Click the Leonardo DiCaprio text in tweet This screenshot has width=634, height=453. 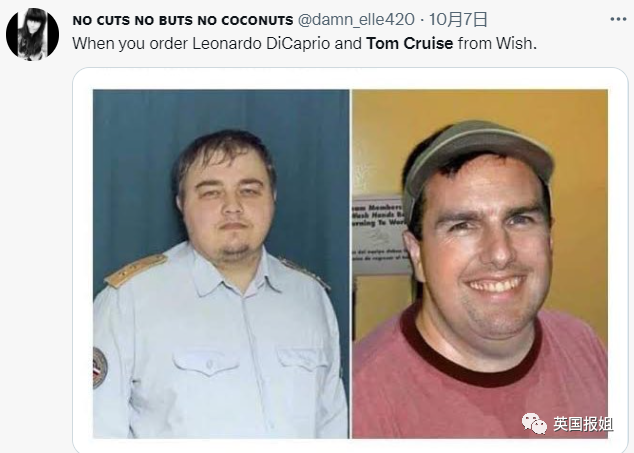click(261, 43)
